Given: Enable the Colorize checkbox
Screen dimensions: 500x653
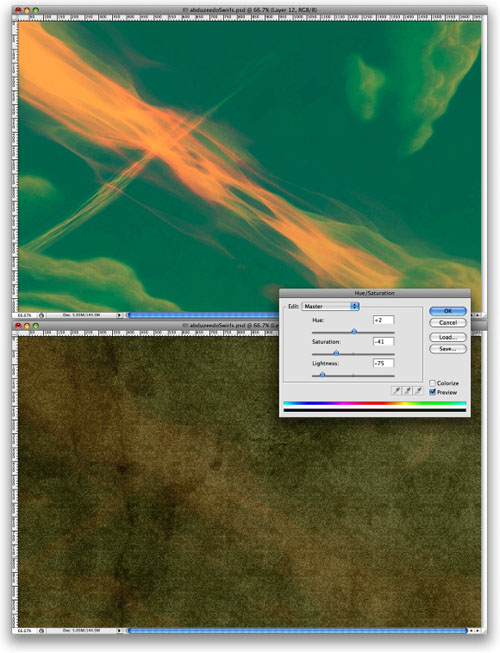Looking at the screenshot, I should [432, 383].
